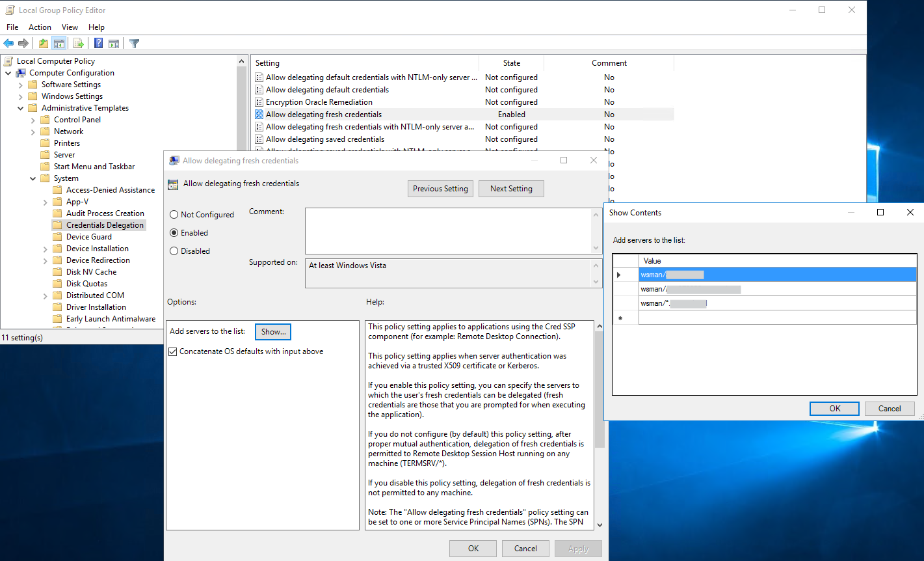
Task: Collapse the System node
Action: (x=33, y=178)
